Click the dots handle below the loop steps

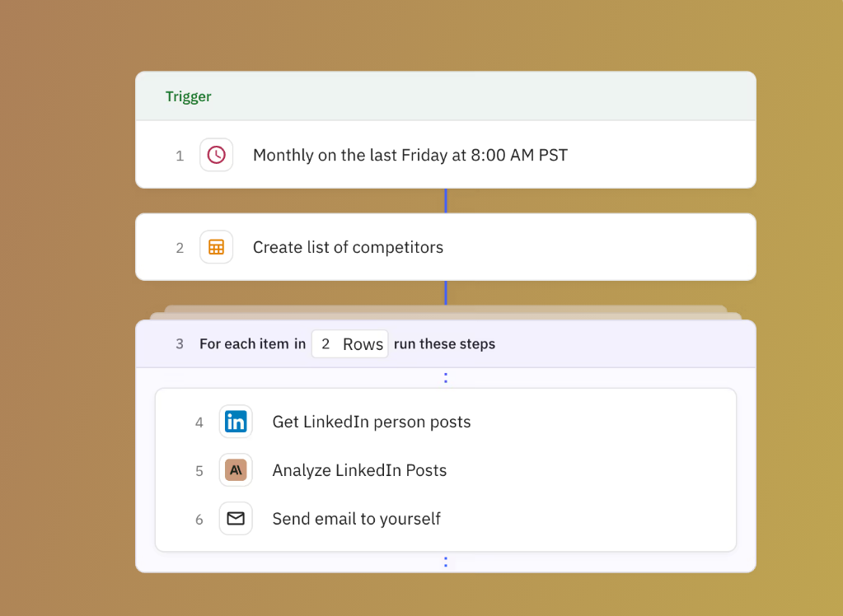(446, 562)
